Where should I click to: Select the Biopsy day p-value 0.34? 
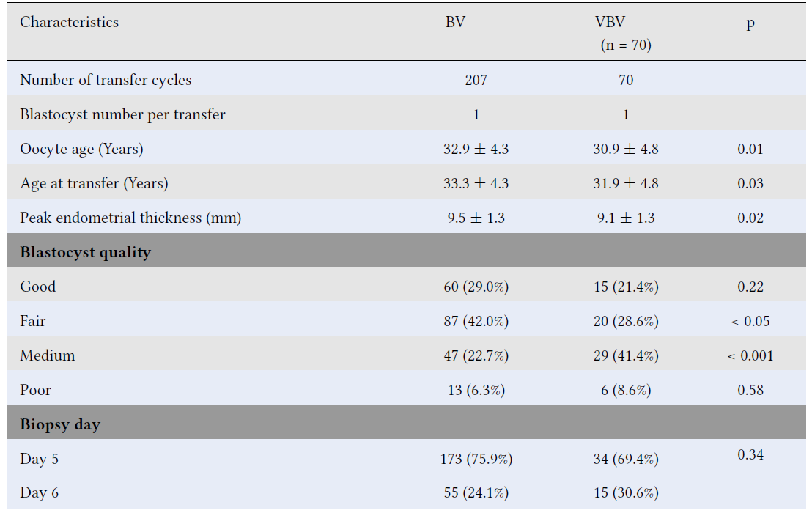click(x=750, y=455)
